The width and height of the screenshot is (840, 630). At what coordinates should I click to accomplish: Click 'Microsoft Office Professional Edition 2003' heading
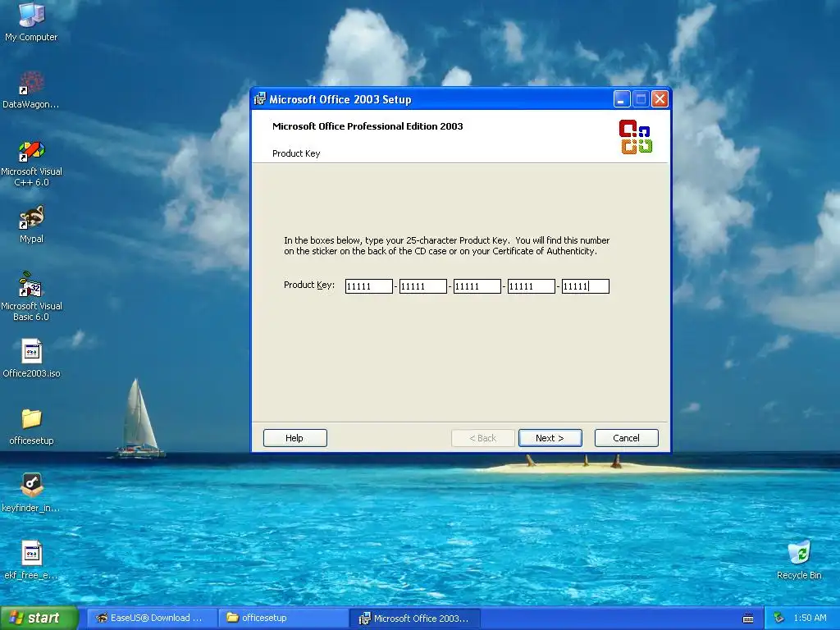click(x=367, y=126)
